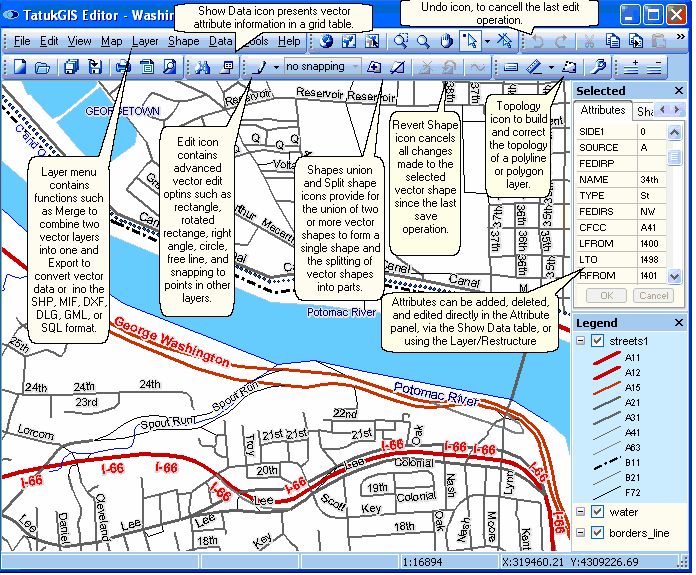Open the Shape menu
The image size is (696, 575).
coord(183,41)
